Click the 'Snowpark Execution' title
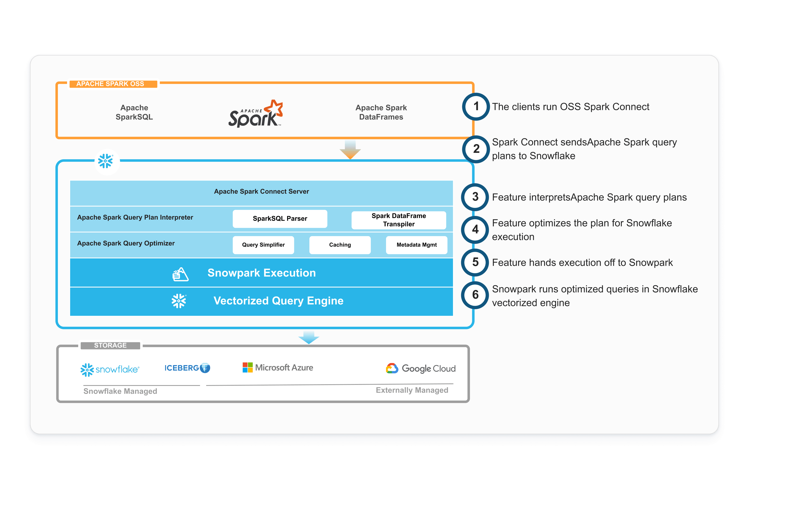The height and width of the screenshot is (524, 812). [x=261, y=273]
